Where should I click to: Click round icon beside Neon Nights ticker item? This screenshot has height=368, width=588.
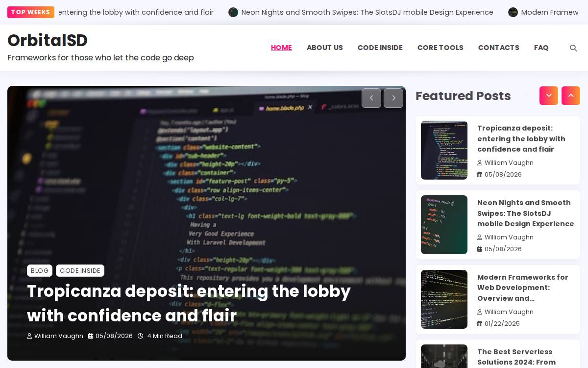[233, 12]
